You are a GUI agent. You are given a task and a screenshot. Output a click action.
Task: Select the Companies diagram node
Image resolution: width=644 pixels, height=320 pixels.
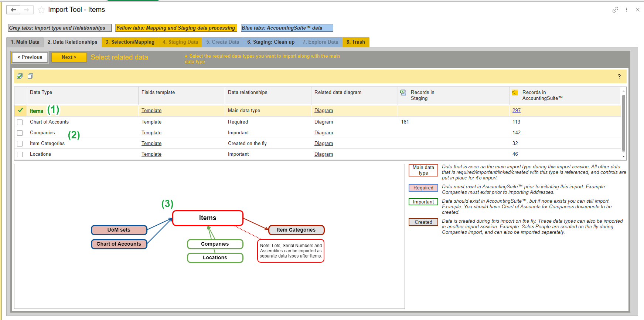click(215, 244)
